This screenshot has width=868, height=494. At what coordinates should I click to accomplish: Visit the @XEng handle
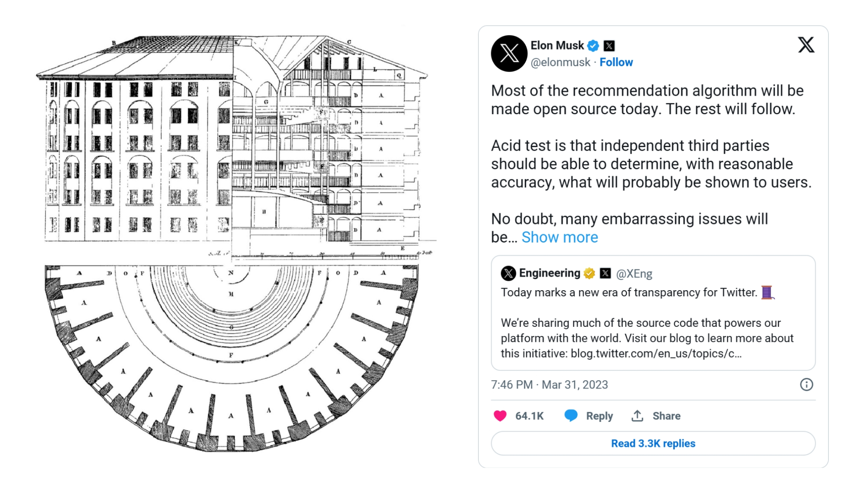click(x=634, y=273)
